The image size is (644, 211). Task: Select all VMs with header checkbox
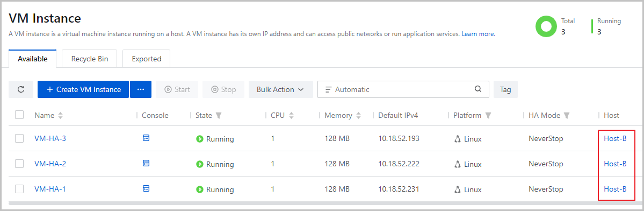19,115
